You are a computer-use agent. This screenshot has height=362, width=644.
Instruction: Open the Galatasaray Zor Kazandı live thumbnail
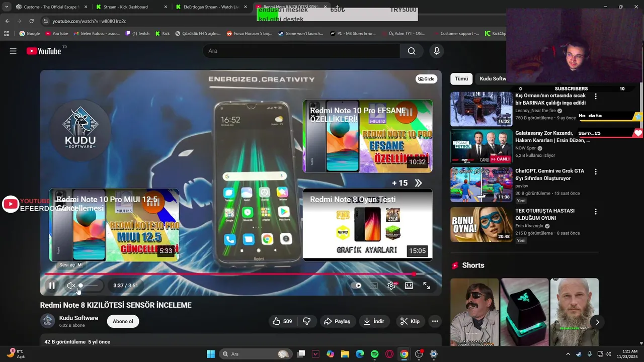tap(481, 147)
